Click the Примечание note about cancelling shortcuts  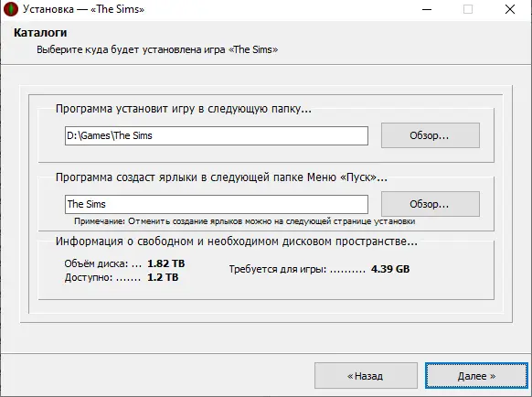245,221
